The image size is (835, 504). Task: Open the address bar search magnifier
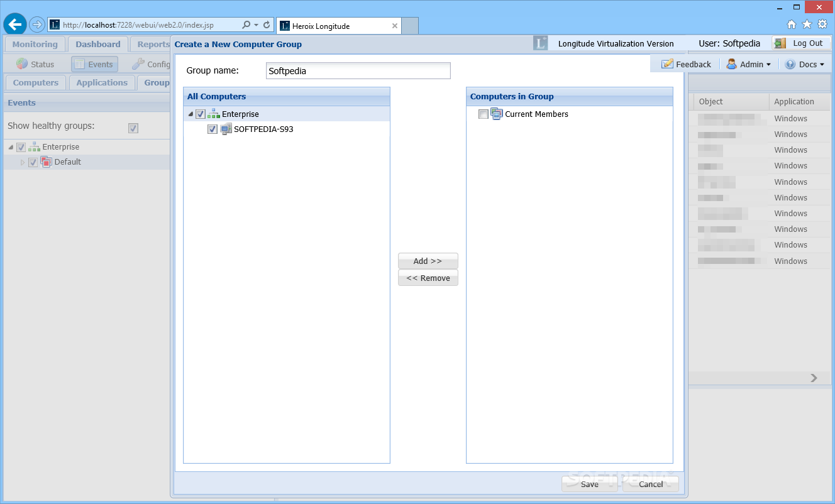pos(246,25)
